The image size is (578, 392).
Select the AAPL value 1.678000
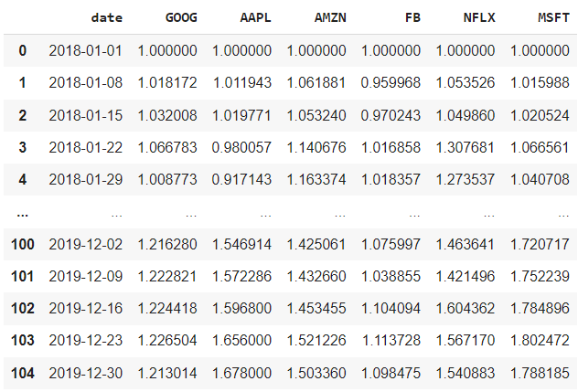(x=241, y=373)
